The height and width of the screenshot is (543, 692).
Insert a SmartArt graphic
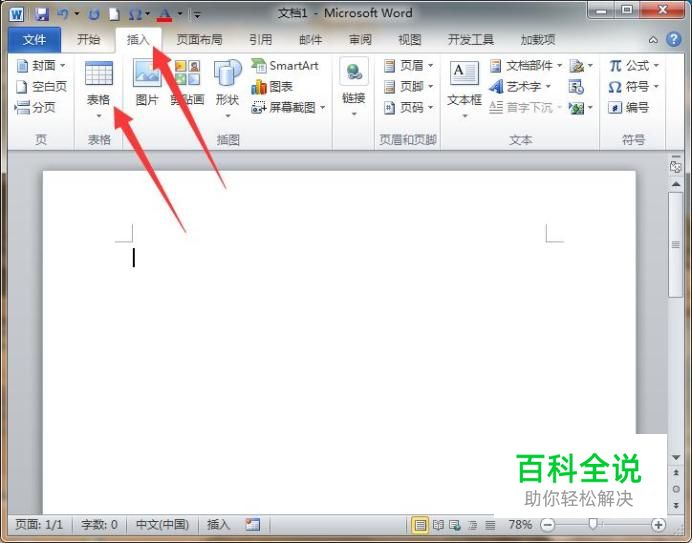[285, 66]
